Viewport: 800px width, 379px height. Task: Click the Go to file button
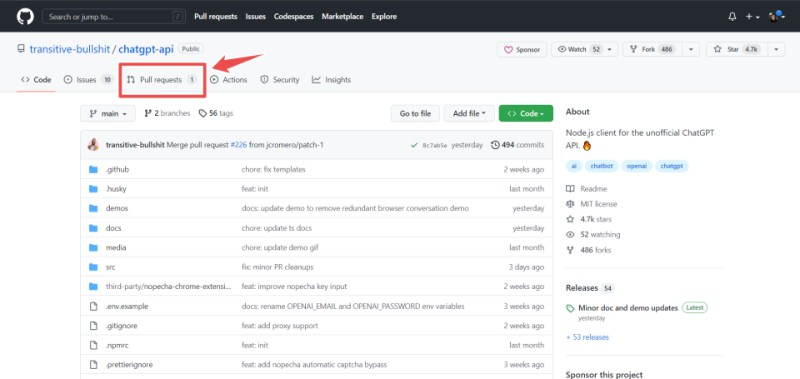pyautogui.click(x=415, y=113)
